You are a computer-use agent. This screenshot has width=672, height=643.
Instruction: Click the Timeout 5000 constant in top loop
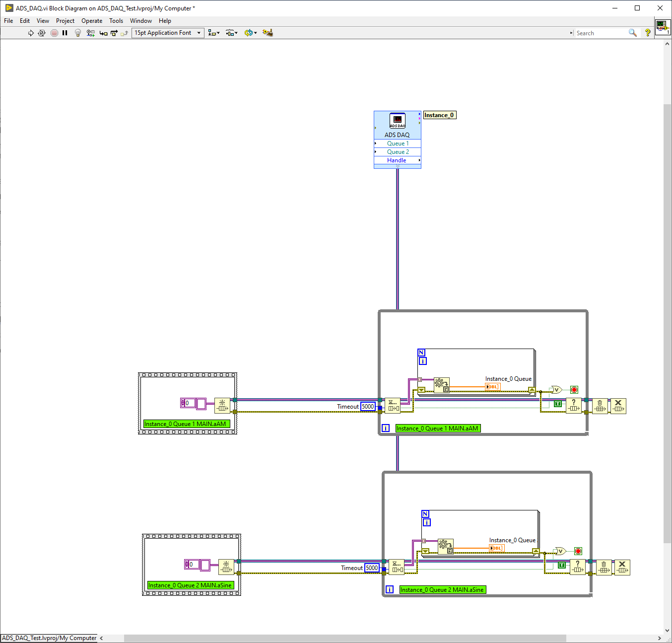tap(368, 406)
